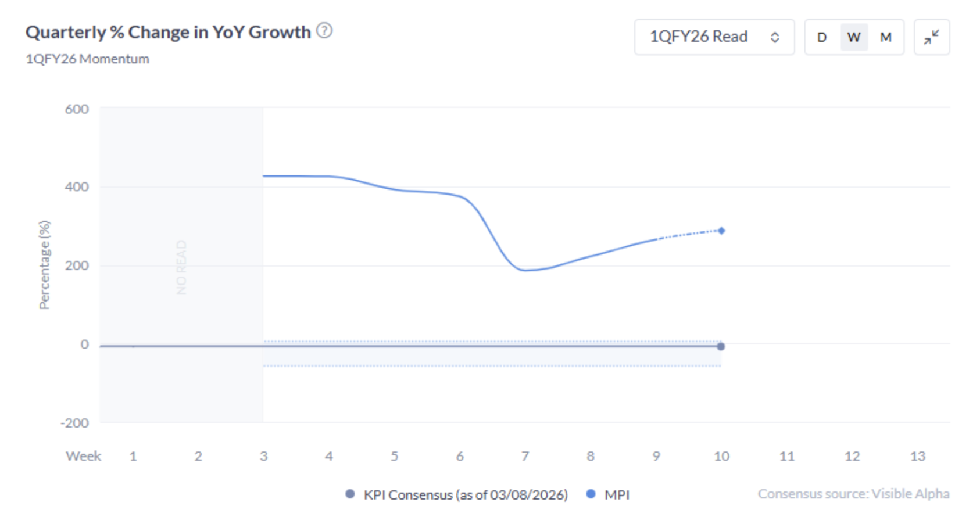Click the Week 13 x-axis label
980x524 pixels.
click(917, 456)
